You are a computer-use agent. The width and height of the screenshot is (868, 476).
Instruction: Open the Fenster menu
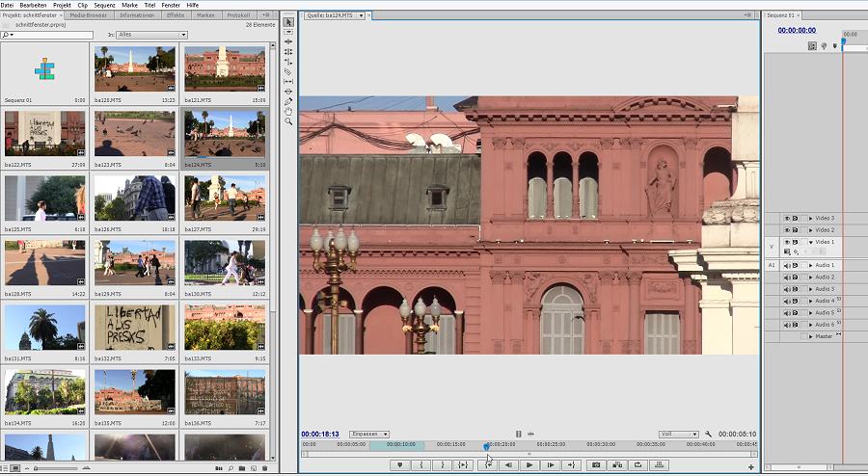pyautogui.click(x=171, y=5)
